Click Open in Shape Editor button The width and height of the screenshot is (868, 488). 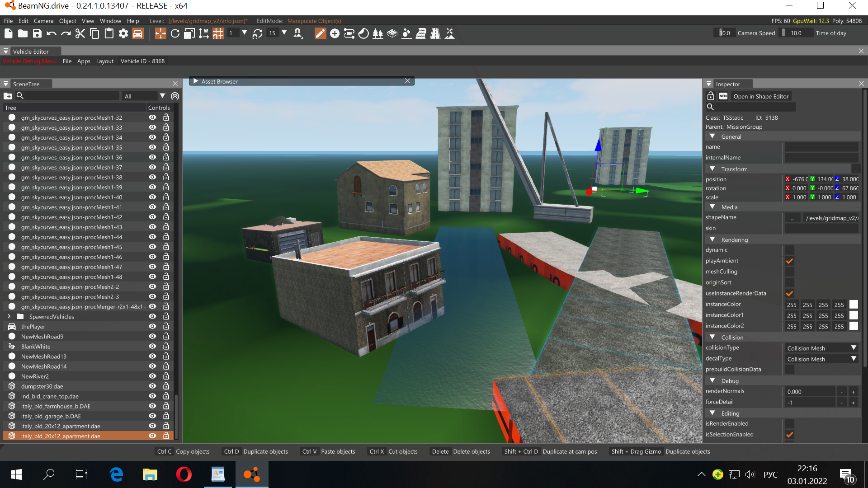coord(761,96)
